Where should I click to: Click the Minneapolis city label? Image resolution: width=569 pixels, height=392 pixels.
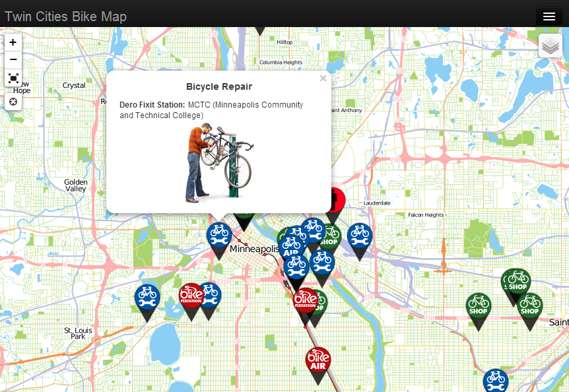pos(255,249)
